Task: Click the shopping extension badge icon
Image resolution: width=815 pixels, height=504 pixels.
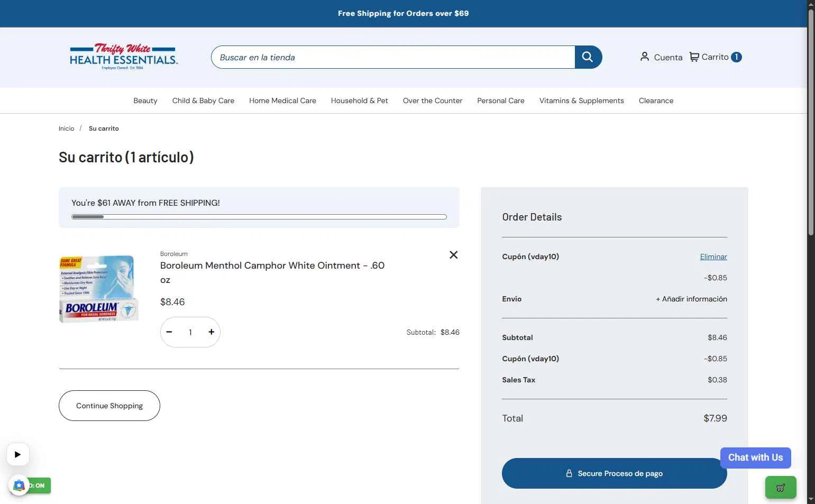Action: [x=19, y=485]
